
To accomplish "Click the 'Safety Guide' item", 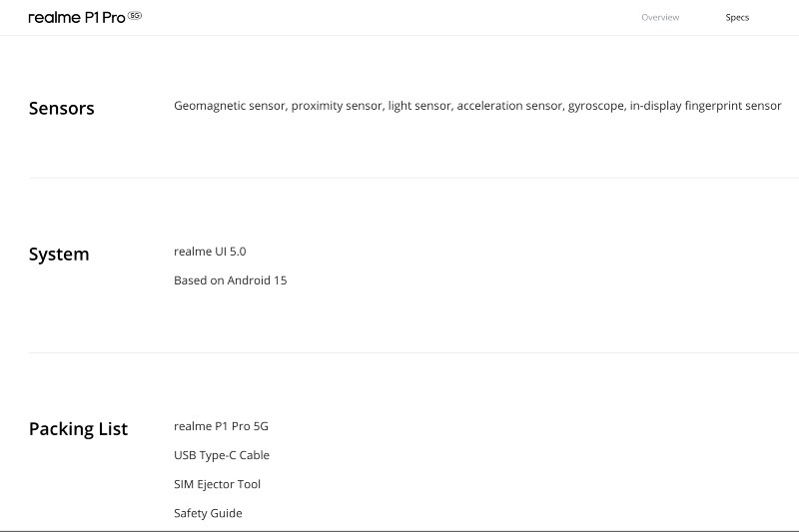I will point(208,513).
